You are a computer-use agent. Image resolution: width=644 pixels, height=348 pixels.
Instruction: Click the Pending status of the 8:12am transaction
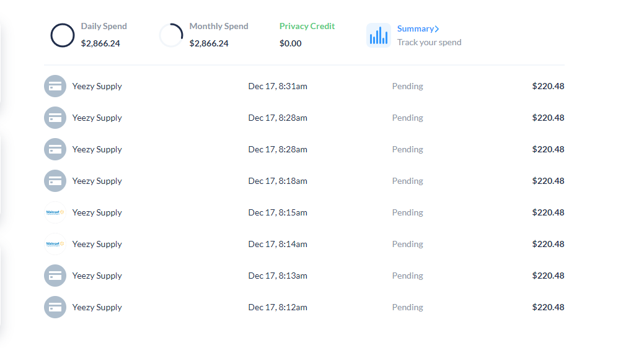[407, 307]
